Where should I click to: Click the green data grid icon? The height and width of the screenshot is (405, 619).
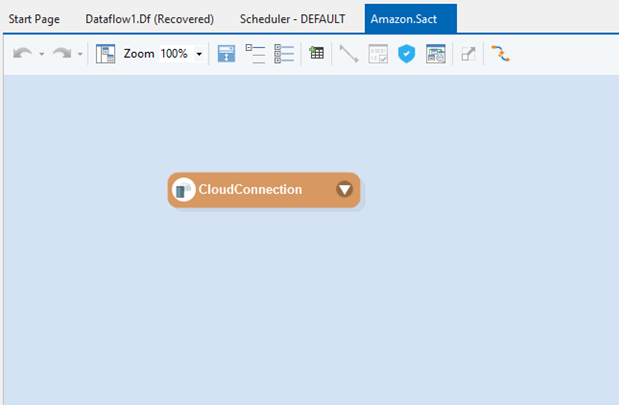pos(317,54)
